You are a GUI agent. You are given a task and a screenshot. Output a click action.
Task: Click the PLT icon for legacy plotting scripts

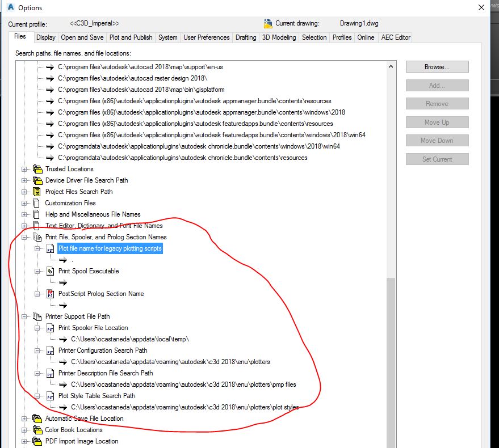(x=51, y=248)
